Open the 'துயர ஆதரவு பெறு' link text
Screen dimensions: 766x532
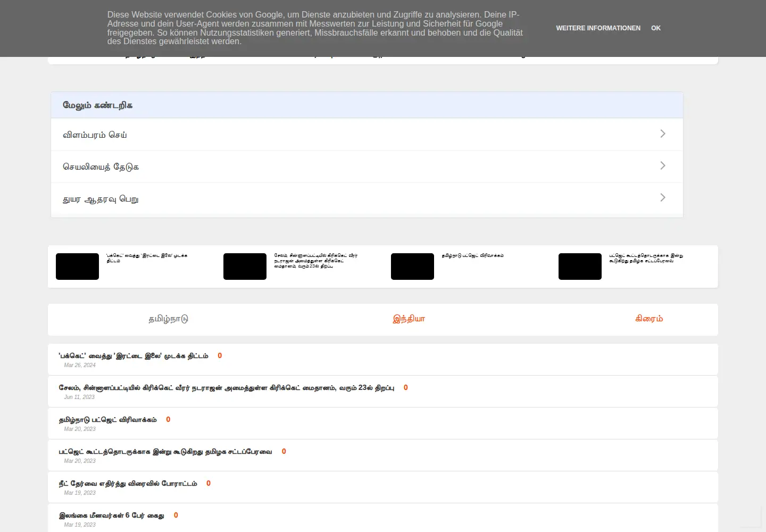click(x=101, y=199)
